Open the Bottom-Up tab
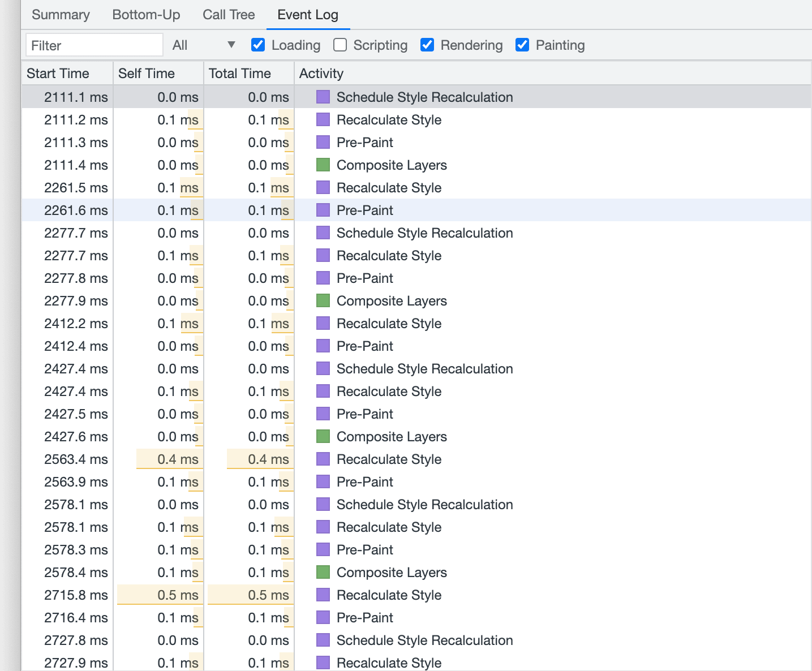Viewport: 812px width, 671px height. tap(146, 15)
